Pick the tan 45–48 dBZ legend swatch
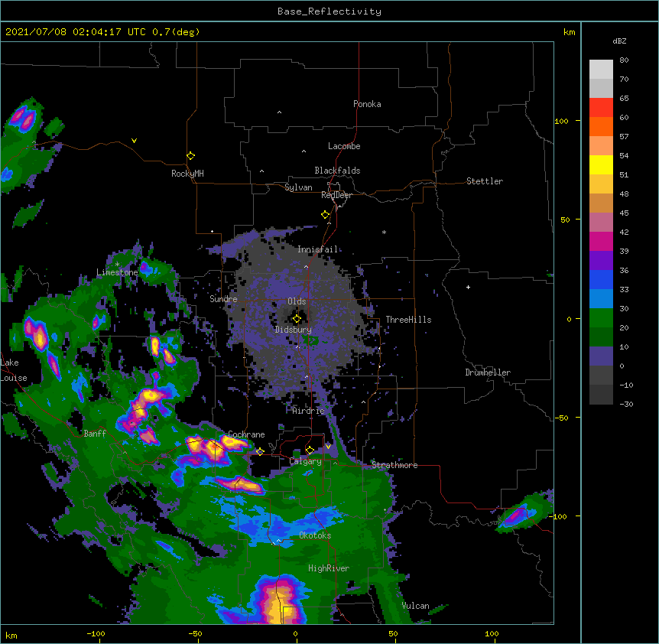The image size is (659, 644). [601, 203]
